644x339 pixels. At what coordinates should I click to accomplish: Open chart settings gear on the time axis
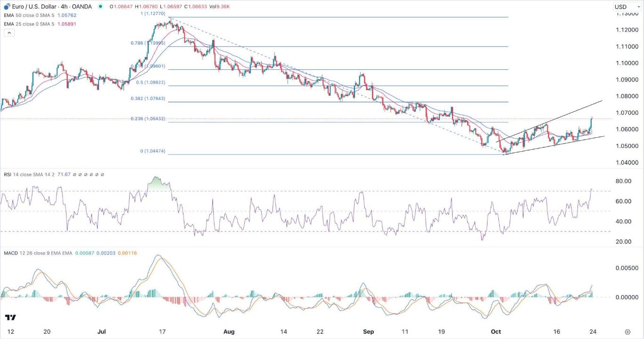(x=627, y=332)
